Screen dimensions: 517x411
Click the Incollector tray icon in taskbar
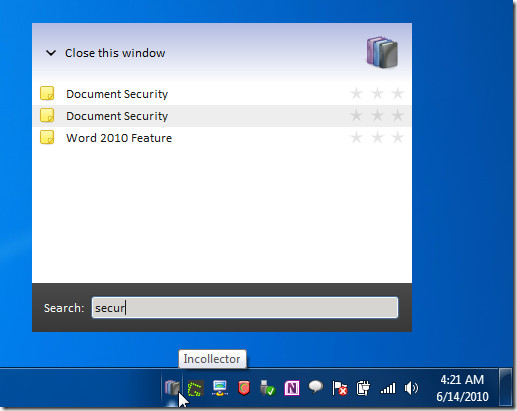point(172,388)
